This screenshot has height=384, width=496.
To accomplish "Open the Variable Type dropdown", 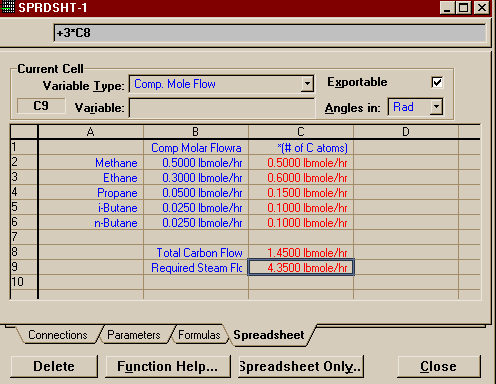I will [307, 84].
